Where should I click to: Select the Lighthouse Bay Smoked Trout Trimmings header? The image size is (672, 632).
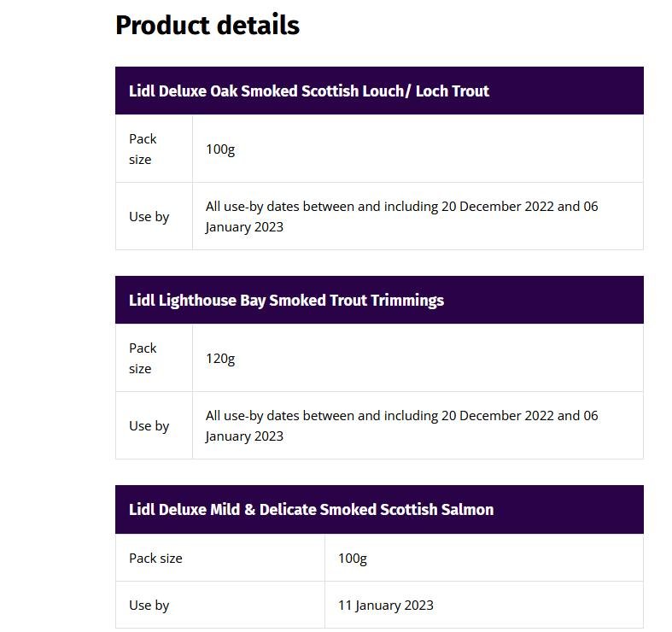click(x=286, y=300)
